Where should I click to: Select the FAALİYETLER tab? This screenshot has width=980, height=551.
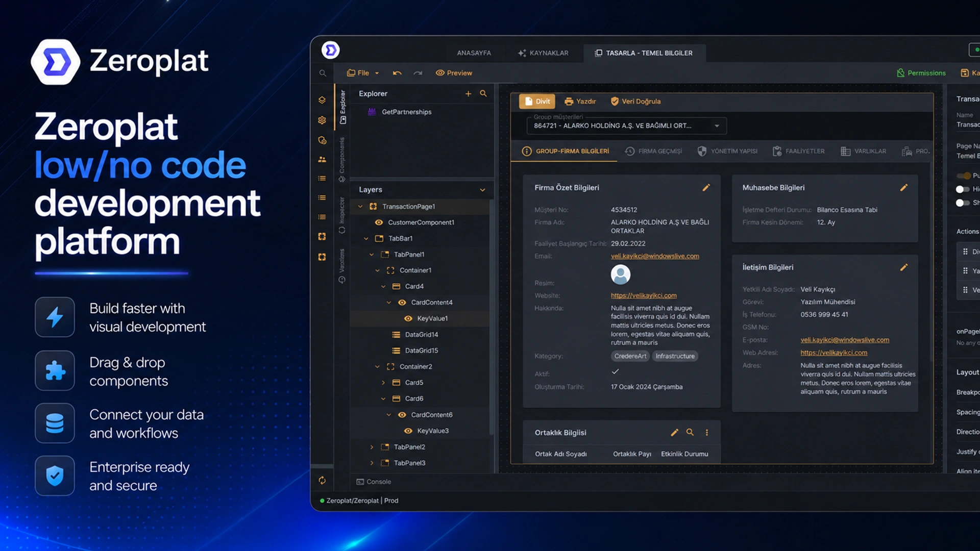pyautogui.click(x=799, y=151)
